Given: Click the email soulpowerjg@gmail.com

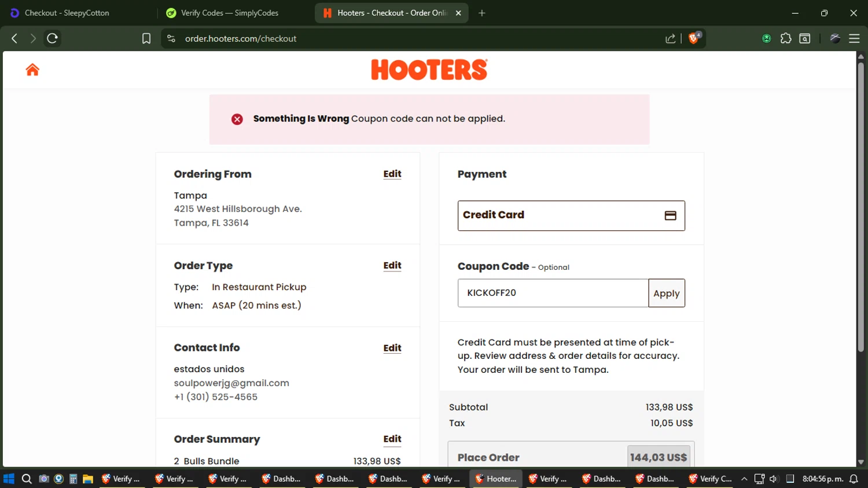Looking at the screenshot, I should [x=231, y=383].
